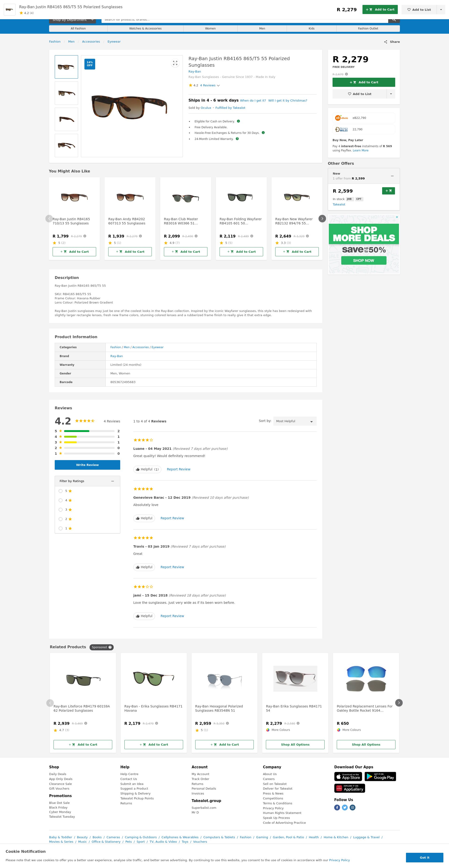The image size is (449, 868).
Task: Click the eBucks logo
Action: pos(342,118)
